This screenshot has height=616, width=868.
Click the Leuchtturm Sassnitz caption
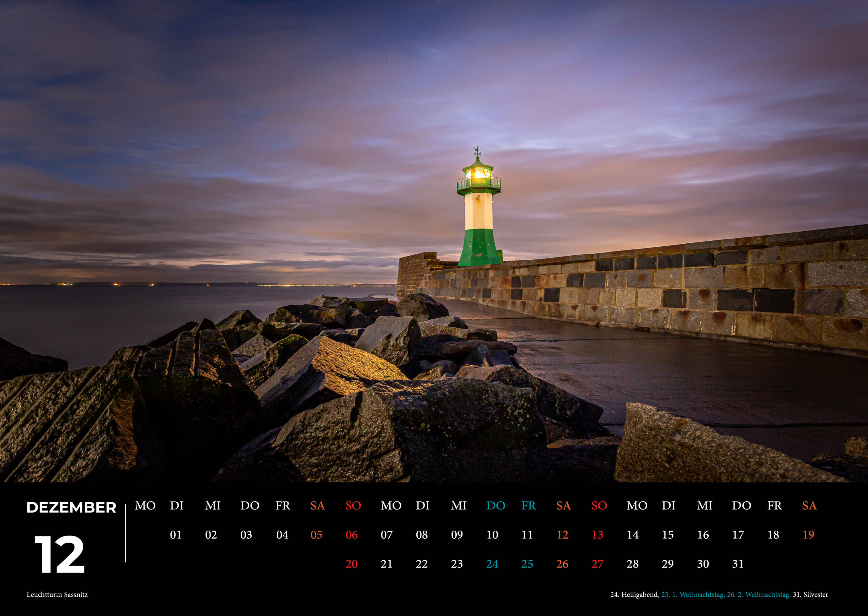coord(57,594)
